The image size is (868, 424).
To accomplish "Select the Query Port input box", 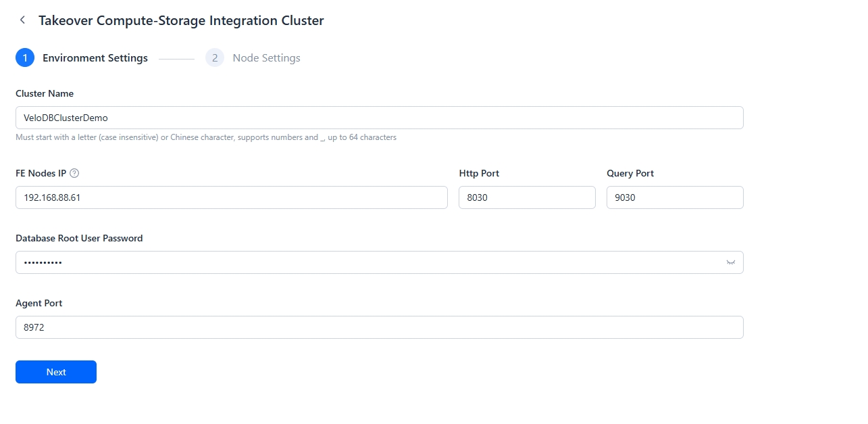I will tap(674, 197).
